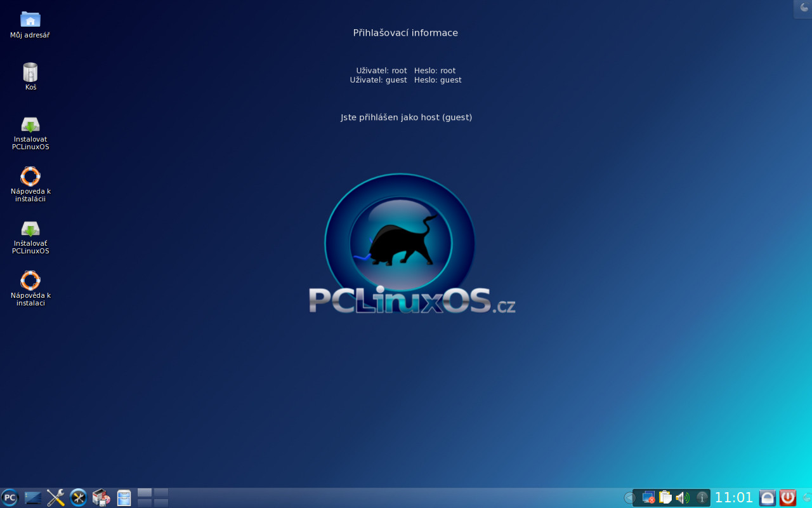Click the 'Heslo: guest' text
The height and width of the screenshot is (508, 812).
click(x=438, y=80)
